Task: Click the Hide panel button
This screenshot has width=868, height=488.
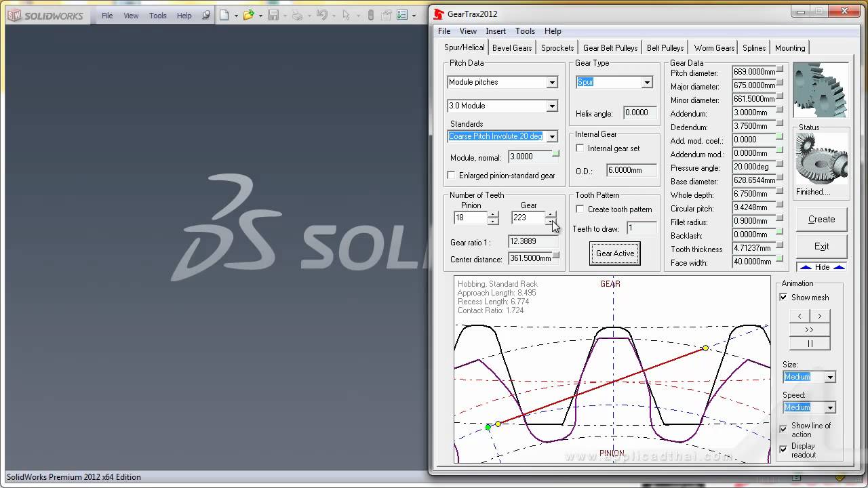Action: [822, 267]
